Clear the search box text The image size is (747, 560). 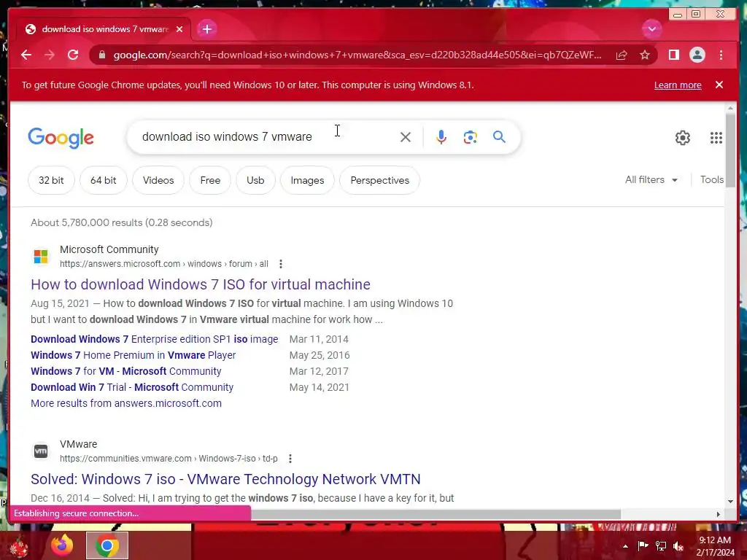click(x=406, y=137)
